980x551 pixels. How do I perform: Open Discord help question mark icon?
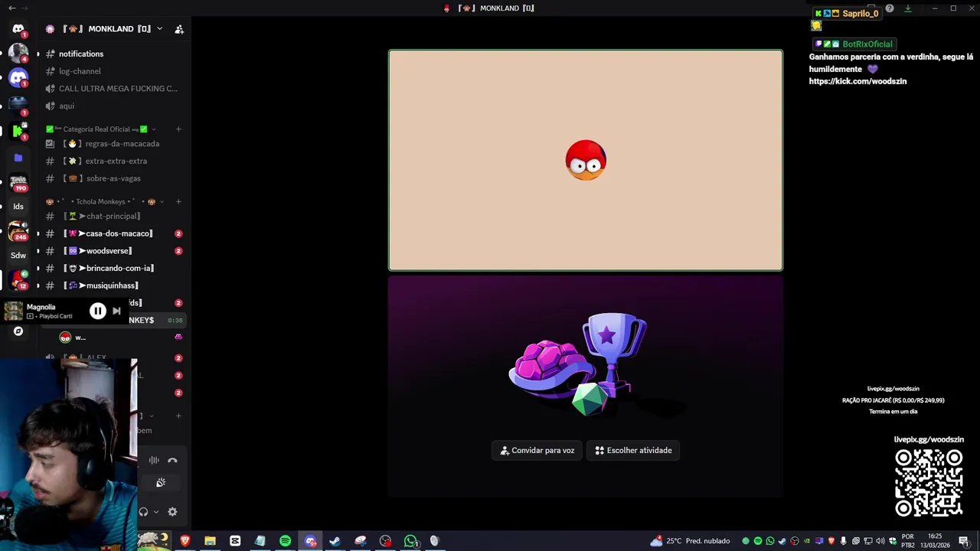(890, 8)
